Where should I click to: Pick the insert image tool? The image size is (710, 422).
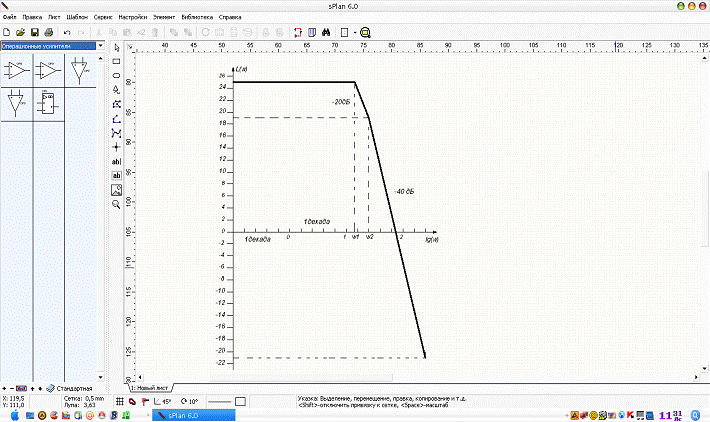pos(116,188)
